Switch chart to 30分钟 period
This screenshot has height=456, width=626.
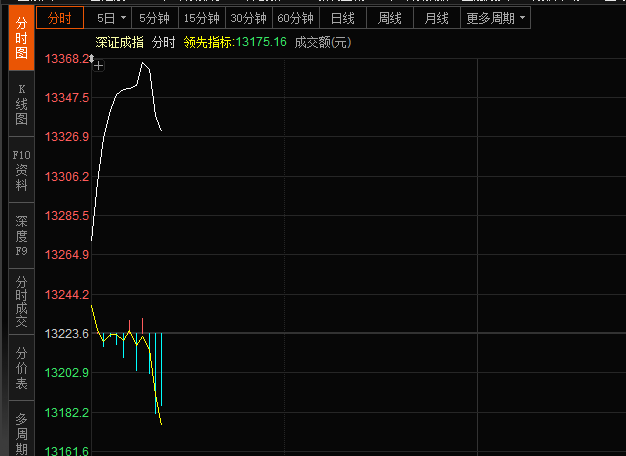tap(247, 18)
